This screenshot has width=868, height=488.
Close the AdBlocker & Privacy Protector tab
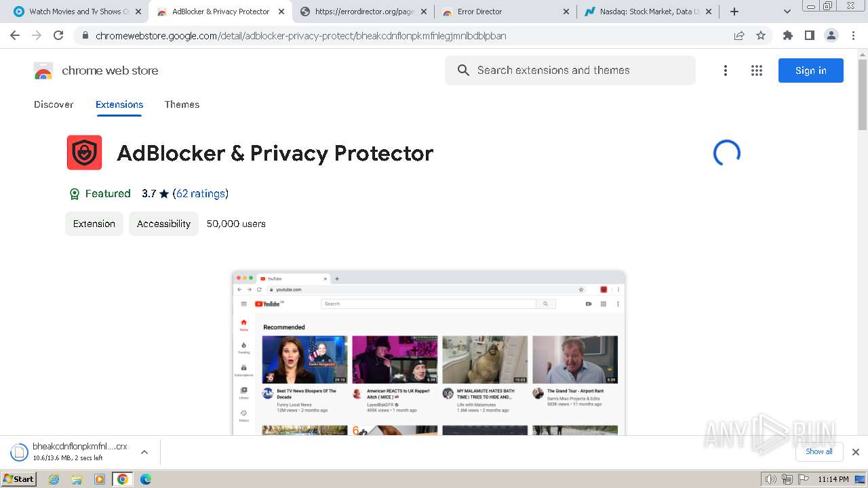(281, 12)
